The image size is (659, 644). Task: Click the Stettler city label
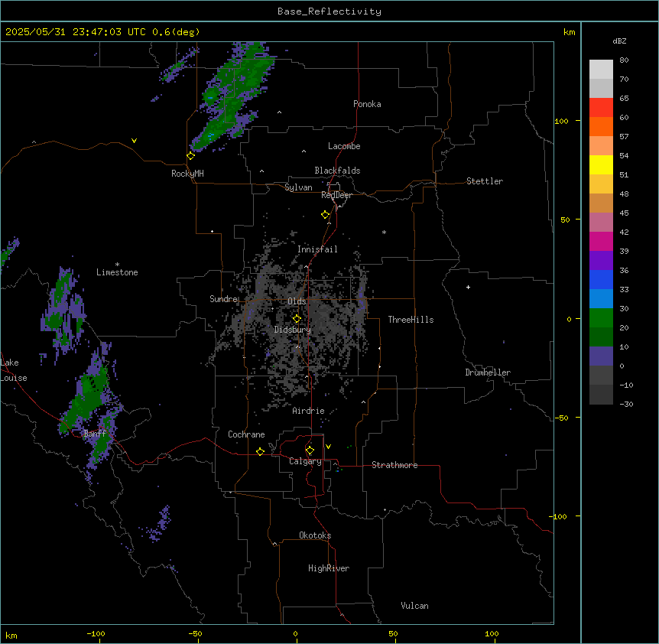[x=485, y=181]
